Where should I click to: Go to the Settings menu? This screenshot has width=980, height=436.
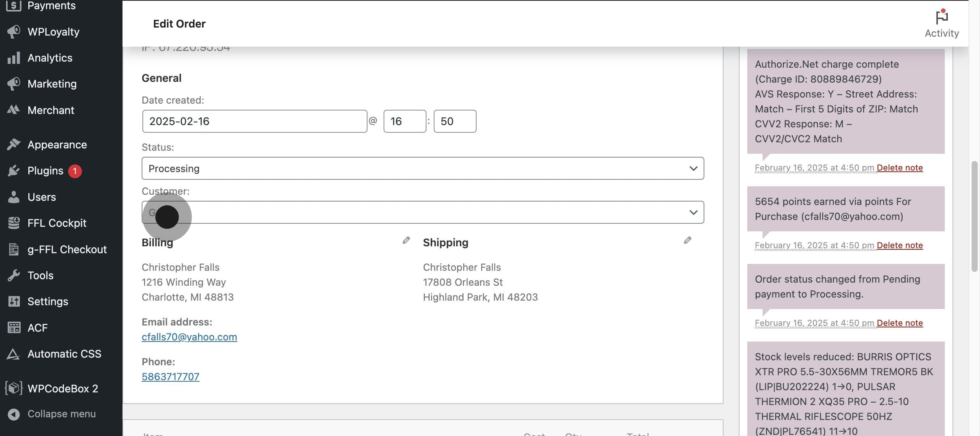pos(47,301)
